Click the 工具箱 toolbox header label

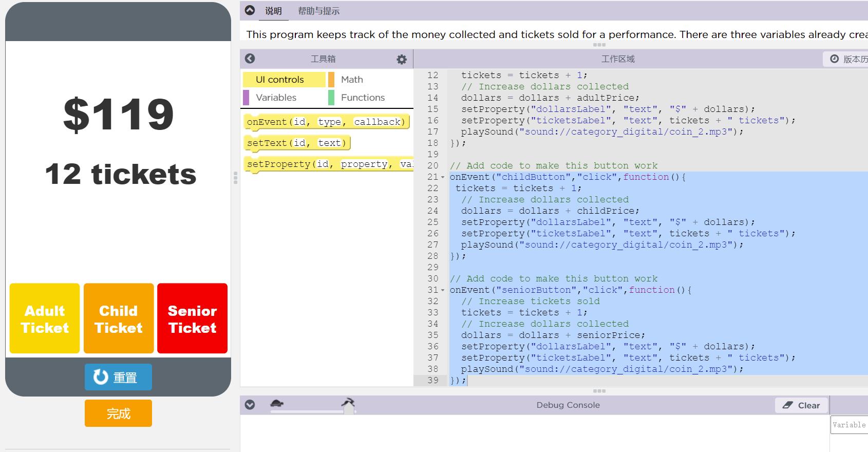pyautogui.click(x=323, y=59)
